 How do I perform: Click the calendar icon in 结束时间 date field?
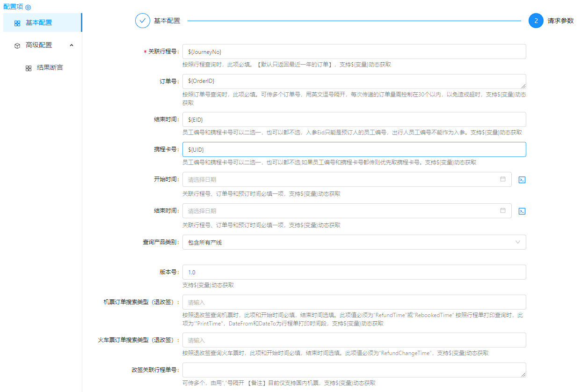coord(503,210)
